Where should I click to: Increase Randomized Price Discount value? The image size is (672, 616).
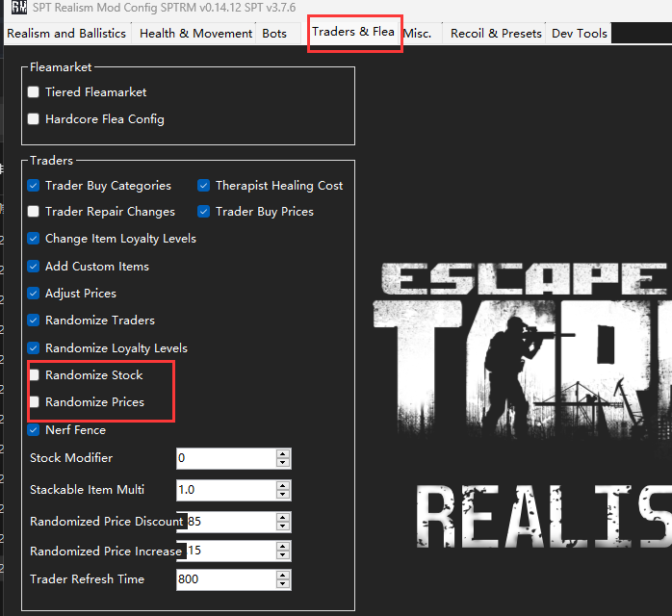pos(283,518)
